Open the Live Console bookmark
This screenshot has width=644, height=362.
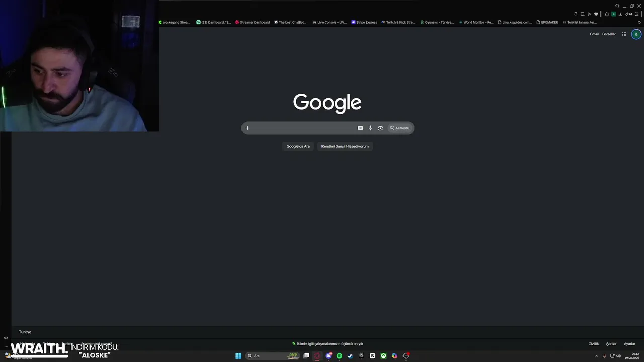[330, 22]
